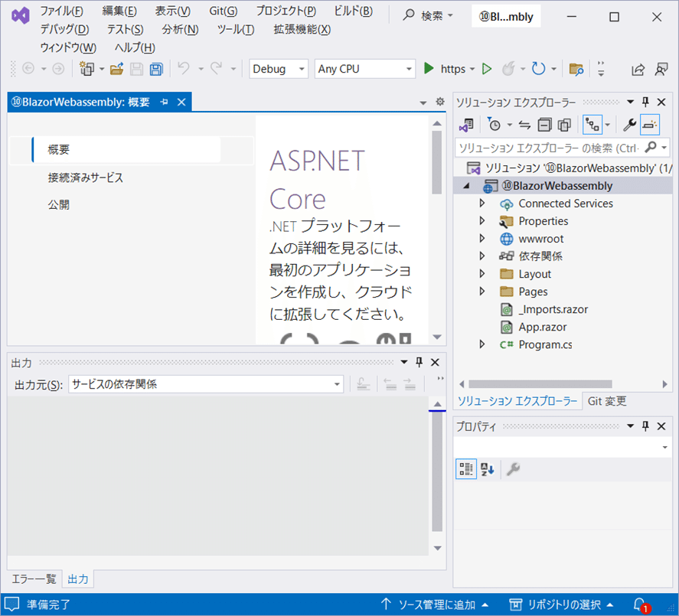Pin the Solution Explorer panel
This screenshot has width=679, height=616.
coord(645,103)
